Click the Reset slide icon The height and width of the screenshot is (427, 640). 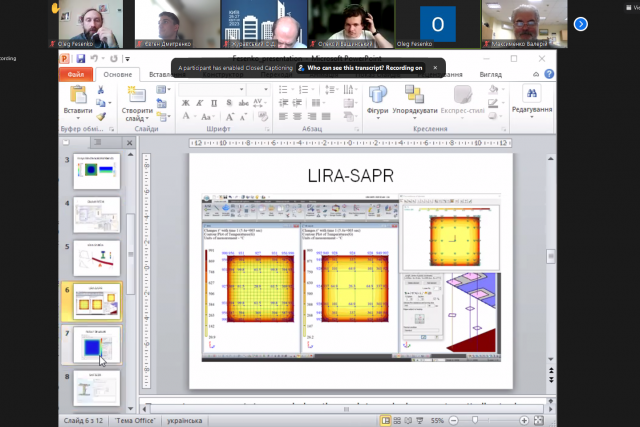(162, 103)
